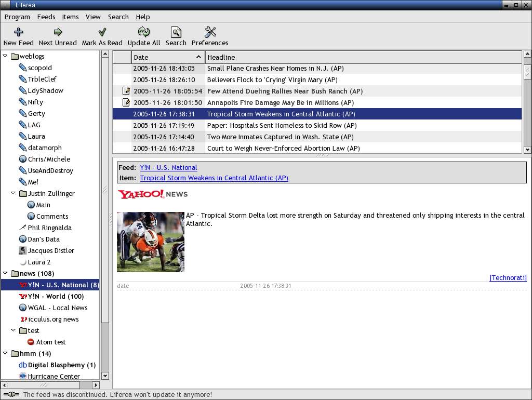Open the Help menu

point(143,17)
